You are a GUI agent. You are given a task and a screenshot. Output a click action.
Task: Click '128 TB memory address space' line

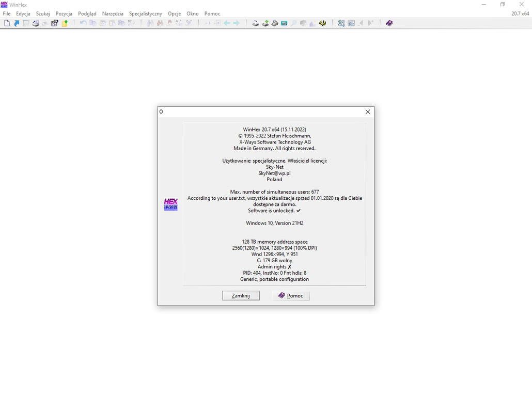tap(274, 242)
